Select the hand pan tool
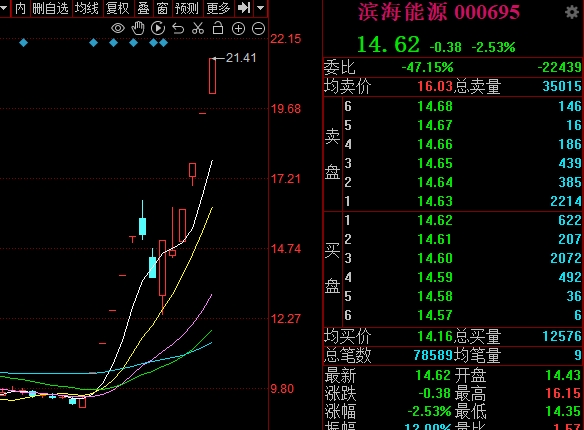584x430 pixels. coord(138,28)
